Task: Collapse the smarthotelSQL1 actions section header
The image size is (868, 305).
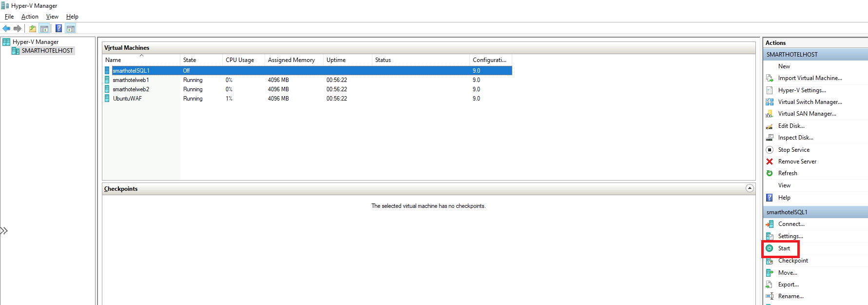Action: [815, 212]
